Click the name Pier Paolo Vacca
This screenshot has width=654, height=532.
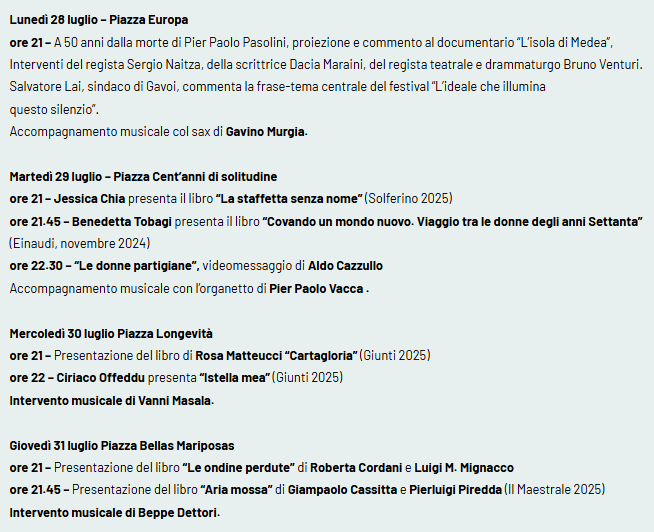(316, 288)
